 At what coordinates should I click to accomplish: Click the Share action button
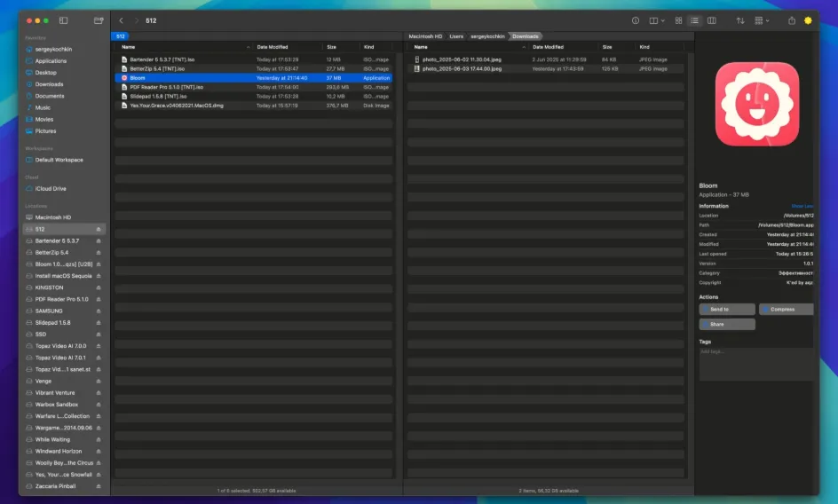727,325
